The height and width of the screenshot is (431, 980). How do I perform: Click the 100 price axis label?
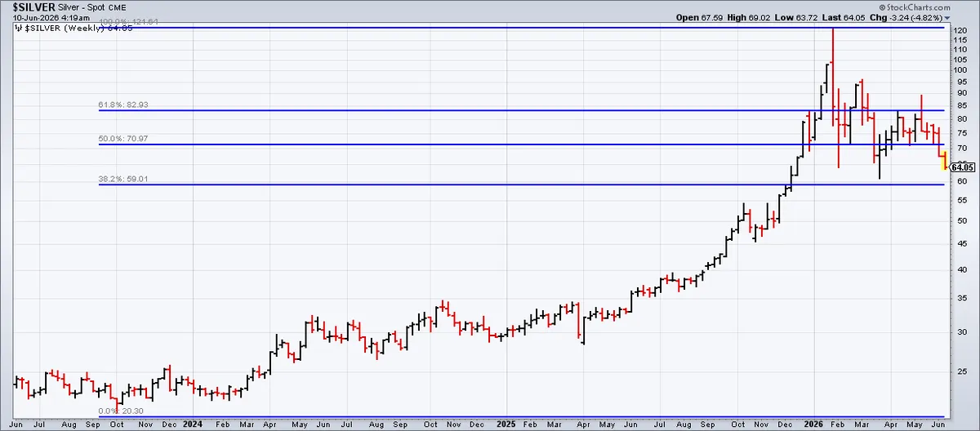coord(960,70)
